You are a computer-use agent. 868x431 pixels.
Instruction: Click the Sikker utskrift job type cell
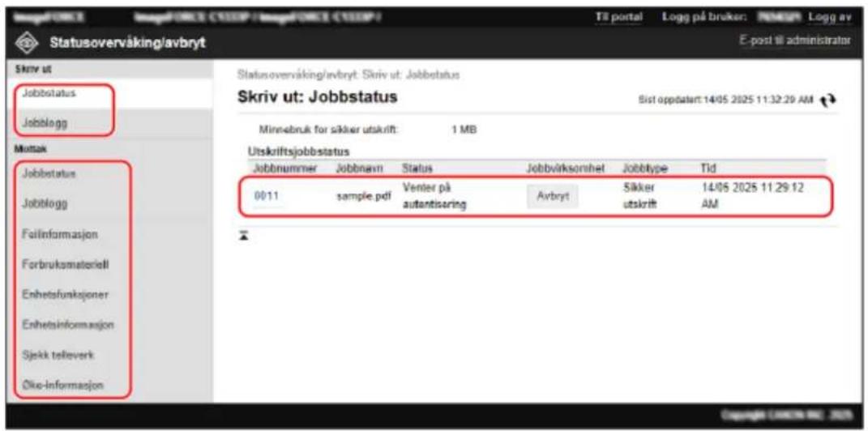(x=640, y=196)
